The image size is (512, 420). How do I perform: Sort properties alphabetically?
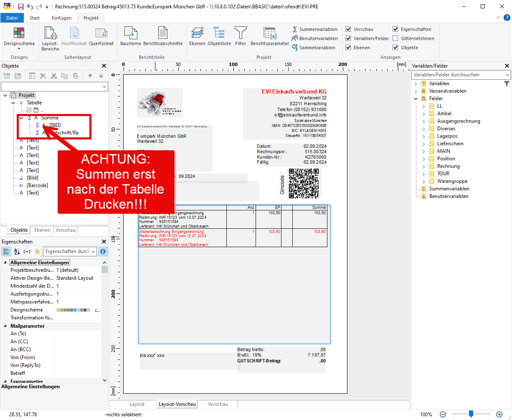pyautogui.click(x=17, y=251)
